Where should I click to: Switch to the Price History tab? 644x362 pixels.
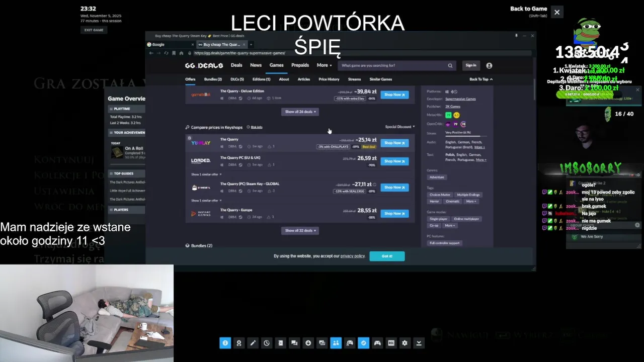(x=329, y=79)
